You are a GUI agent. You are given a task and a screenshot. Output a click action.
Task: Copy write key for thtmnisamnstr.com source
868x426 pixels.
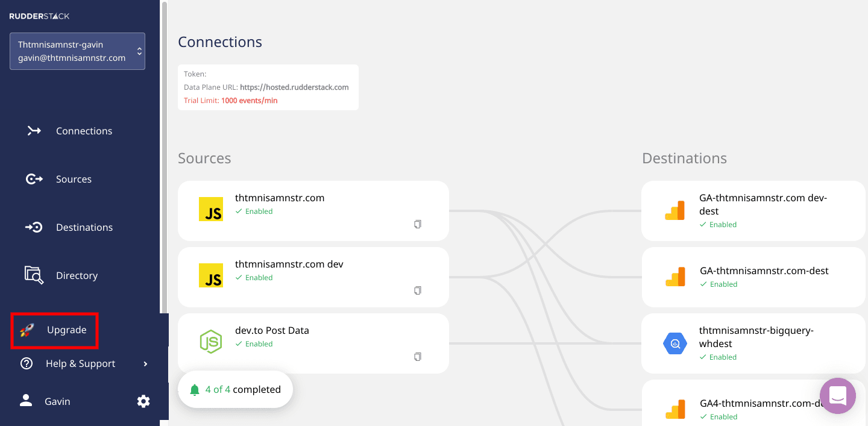pos(418,224)
